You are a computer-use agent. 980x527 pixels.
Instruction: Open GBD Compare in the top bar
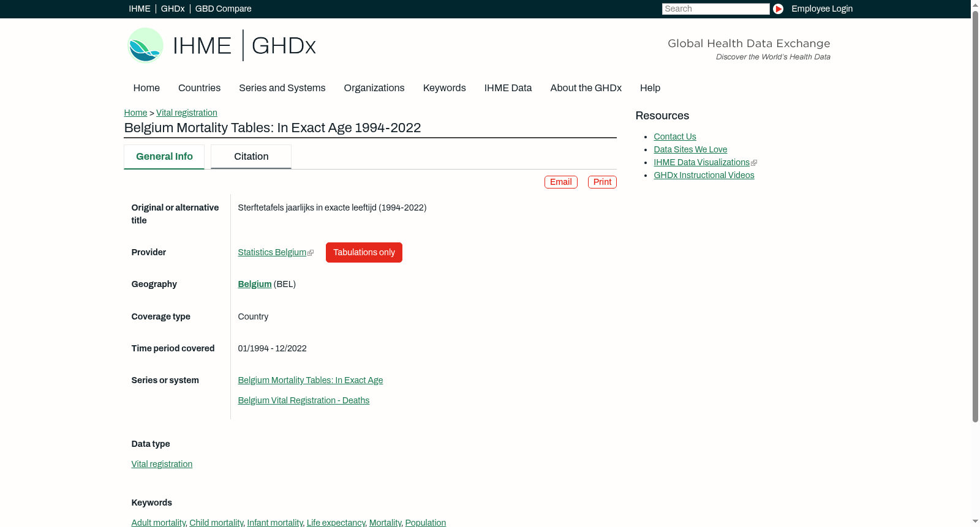click(x=224, y=9)
